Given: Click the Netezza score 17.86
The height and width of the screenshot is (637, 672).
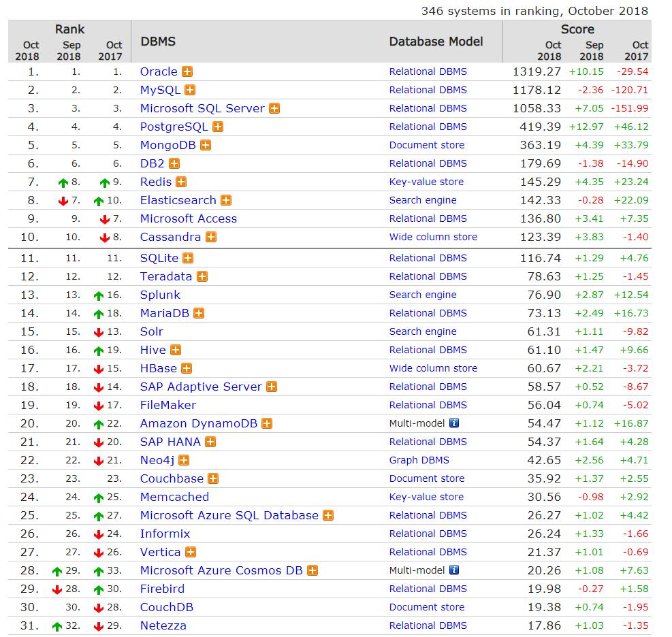Looking at the screenshot, I should tap(544, 626).
